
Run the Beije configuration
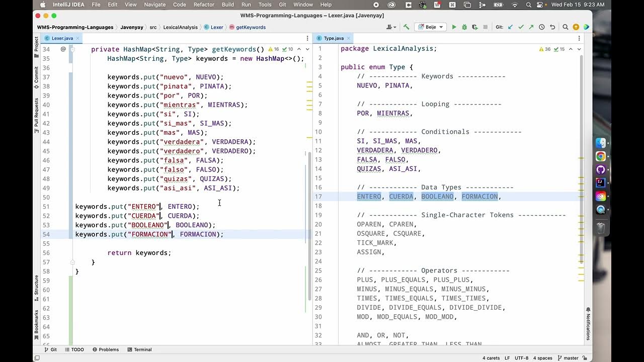(454, 27)
